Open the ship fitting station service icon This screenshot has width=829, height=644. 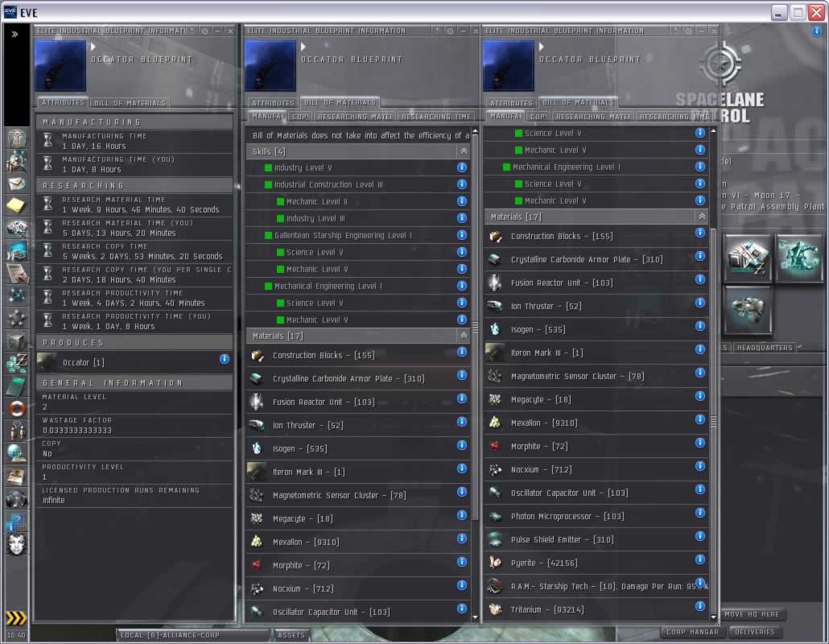[x=747, y=311]
